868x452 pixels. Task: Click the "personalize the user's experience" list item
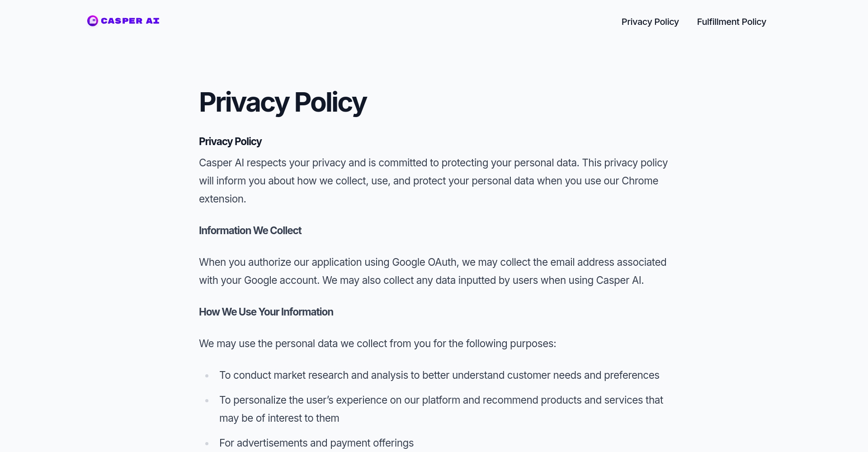(x=441, y=400)
